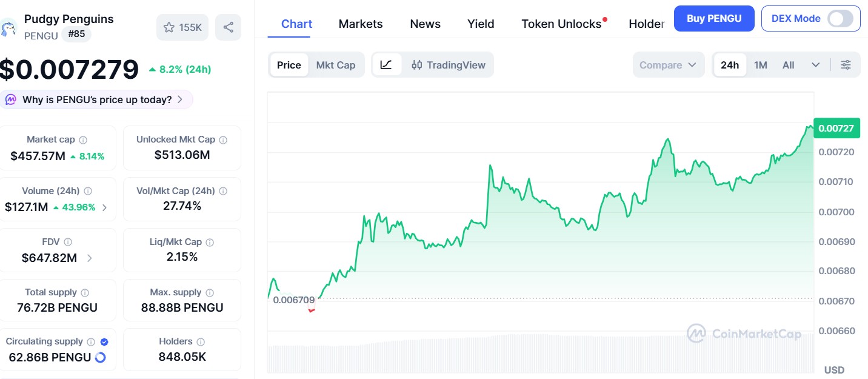Viewport: 868px width, 379px height.
Task: Switch to the Markets tab
Action: [360, 24]
